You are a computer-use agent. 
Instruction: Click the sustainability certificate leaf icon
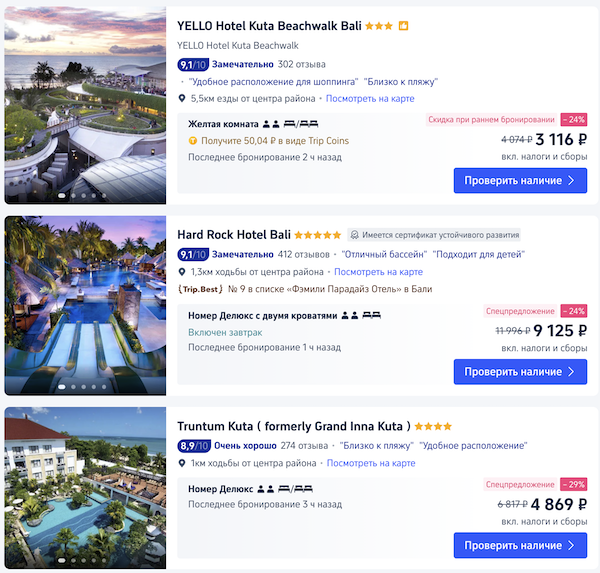pos(354,235)
